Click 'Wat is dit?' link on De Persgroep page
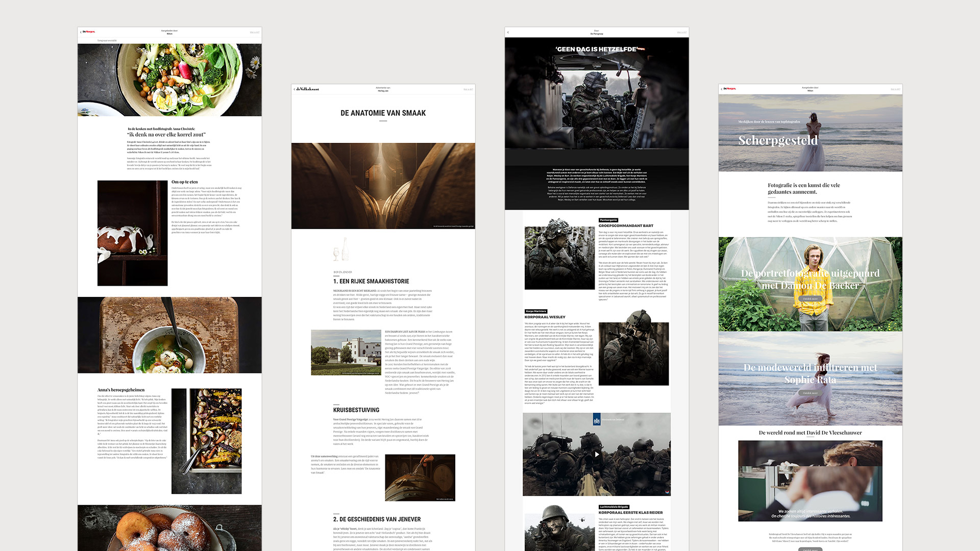The image size is (980, 551). click(x=682, y=32)
